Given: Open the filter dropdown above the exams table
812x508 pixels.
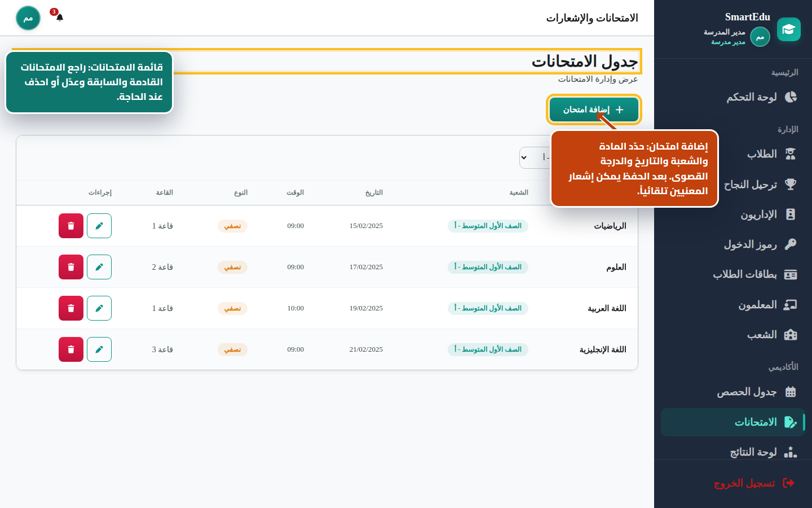Looking at the screenshot, I should (535, 157).
